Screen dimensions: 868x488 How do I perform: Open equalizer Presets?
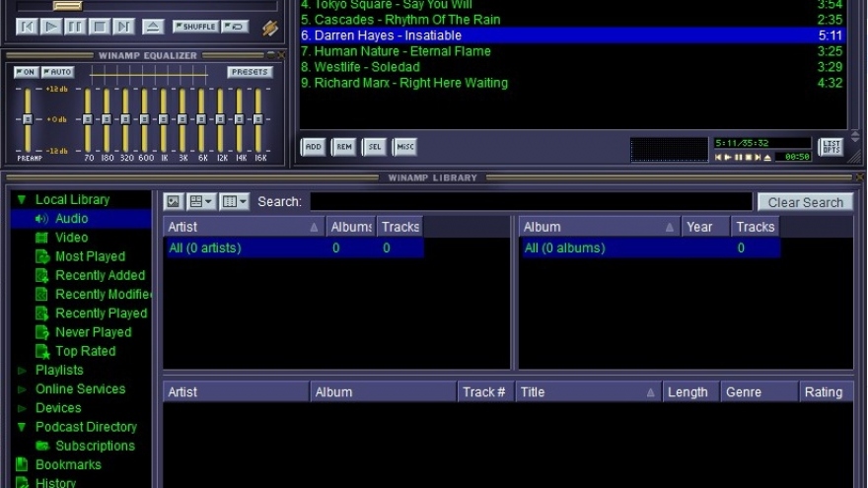point(250,72)
